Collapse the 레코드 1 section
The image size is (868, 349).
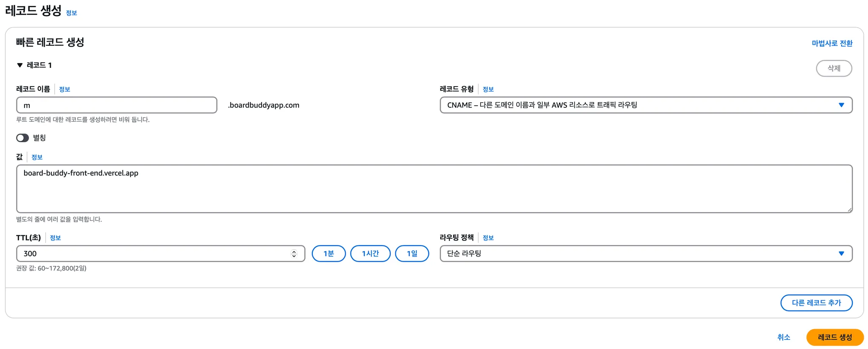[20, 65]
